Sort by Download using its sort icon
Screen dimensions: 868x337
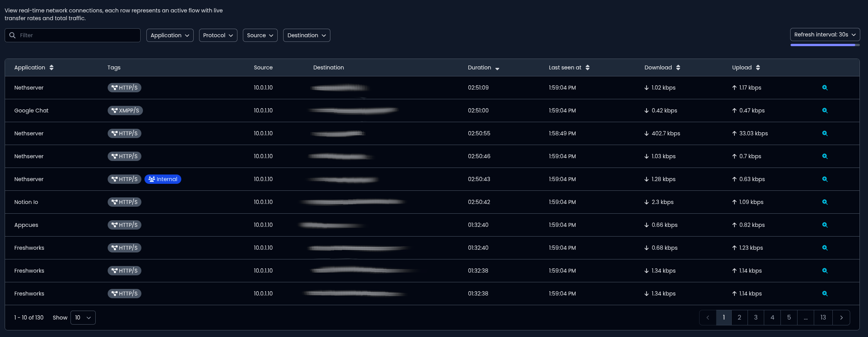pyautogui.click(x=678, y=67)
